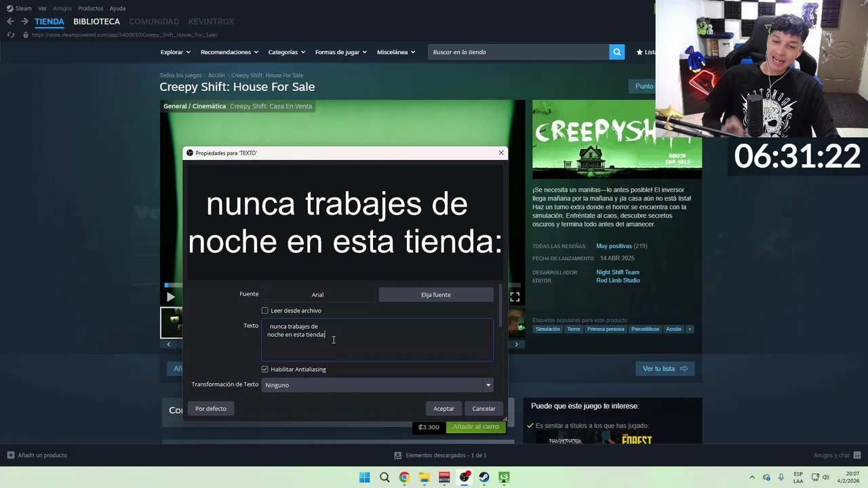The image size is (868, 488).
Task: Switch to the BIBLIOTECA tab
Action: (96, 22)
